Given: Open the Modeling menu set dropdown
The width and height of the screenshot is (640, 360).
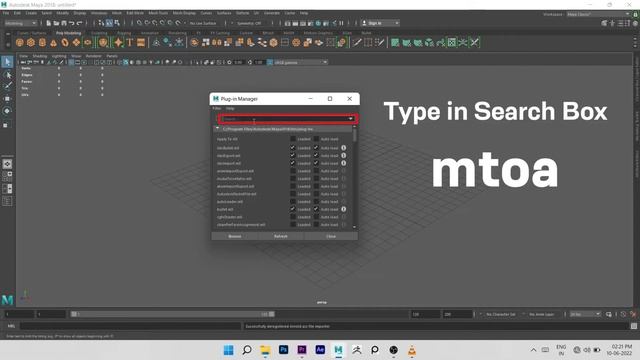Looking at the screenshot, I should tap(20, 23).
